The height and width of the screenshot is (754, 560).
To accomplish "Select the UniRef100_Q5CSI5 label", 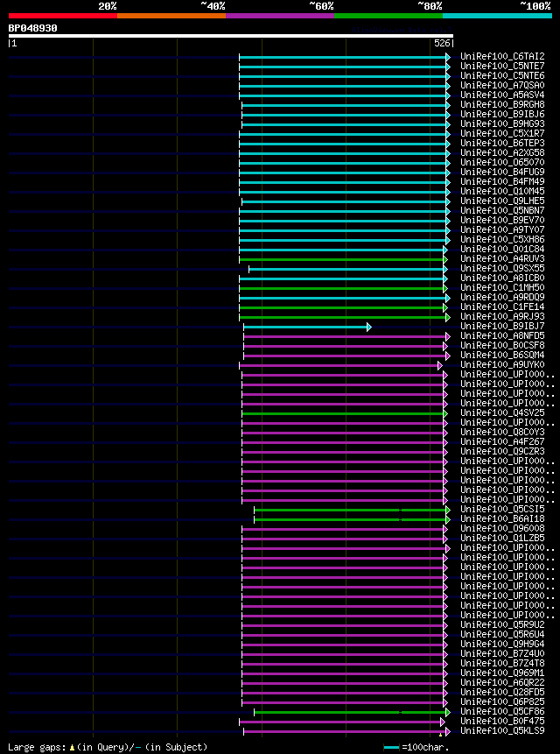I will 502,509.
